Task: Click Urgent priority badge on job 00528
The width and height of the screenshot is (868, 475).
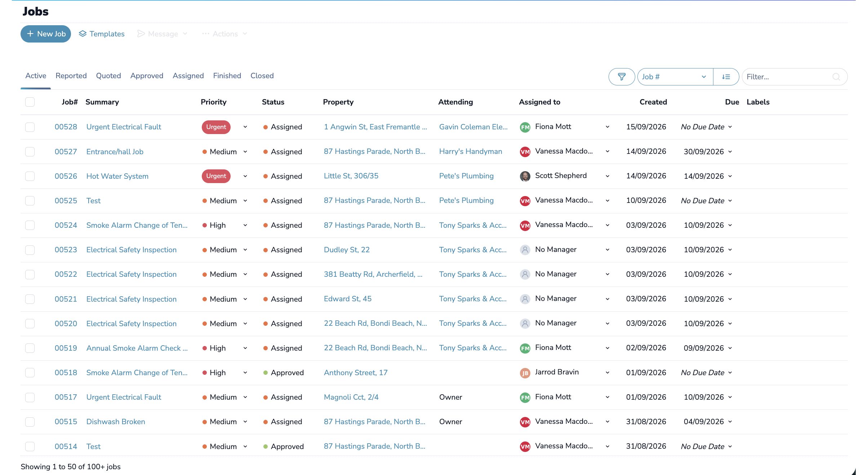Action: (x=216, y=127)
